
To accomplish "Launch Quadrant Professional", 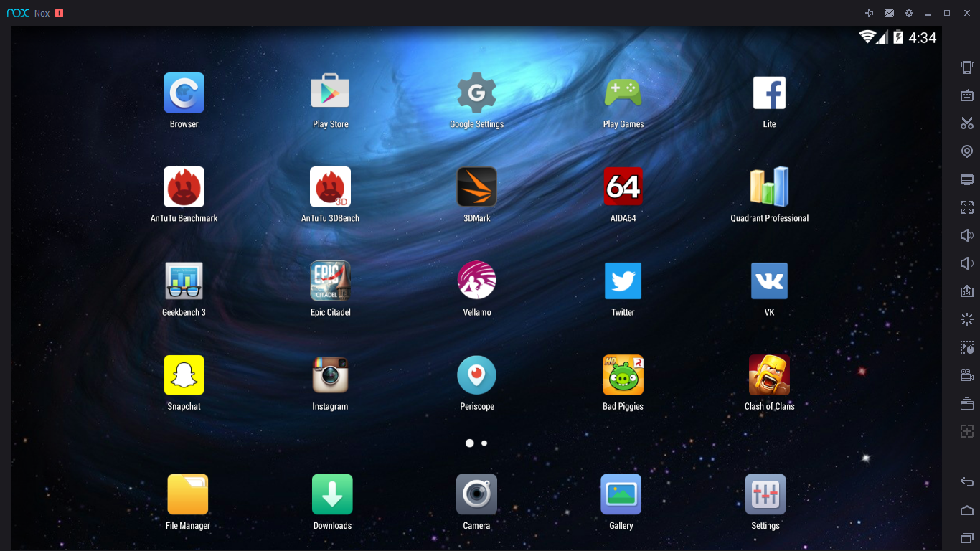I will pyautogui.click(x=769, y=187).
